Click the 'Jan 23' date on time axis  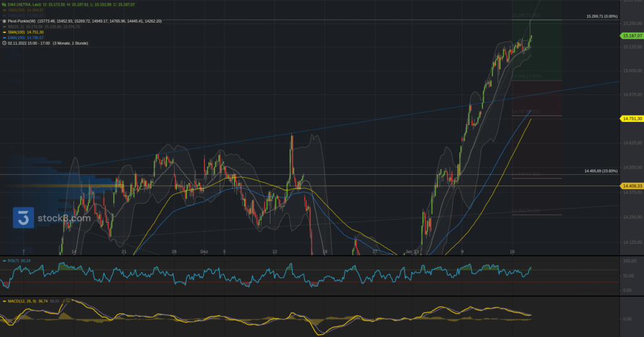pos(413,251)
